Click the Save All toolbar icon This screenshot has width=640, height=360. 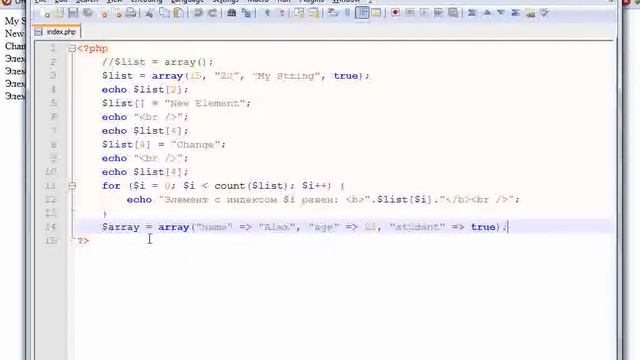tap(88, 13)
